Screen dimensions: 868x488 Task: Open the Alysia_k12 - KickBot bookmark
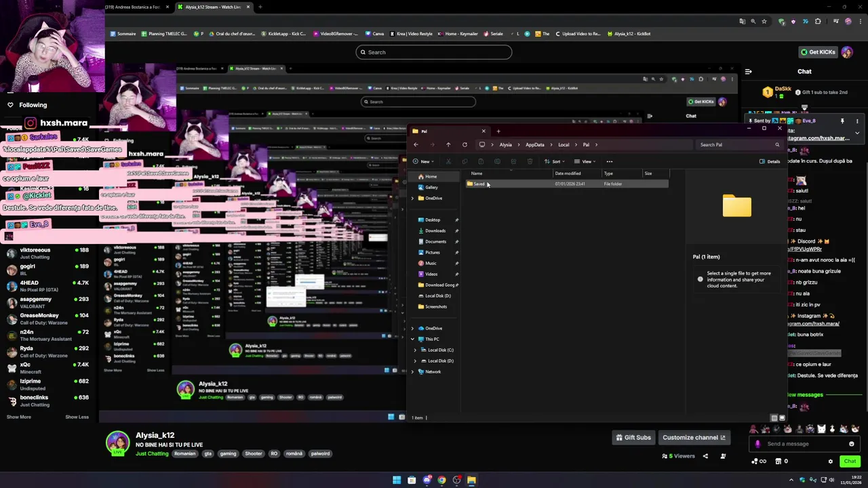tap(629, 33)
